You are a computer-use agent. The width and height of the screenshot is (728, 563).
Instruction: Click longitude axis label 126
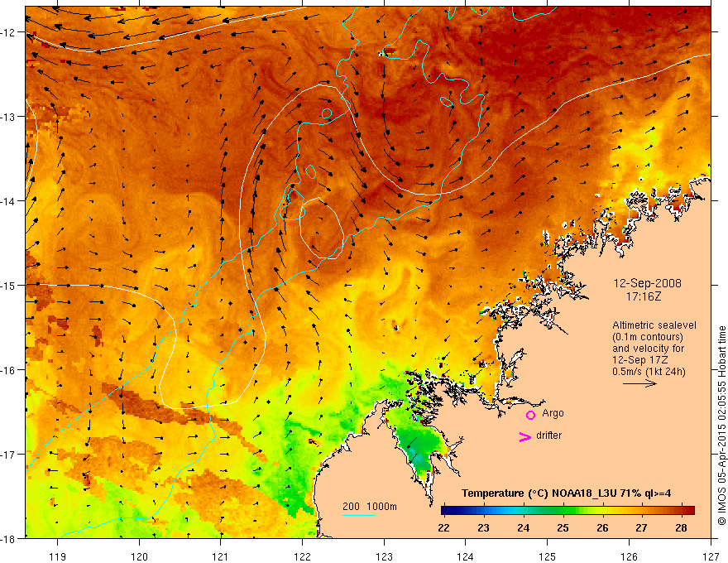[629, 556]
